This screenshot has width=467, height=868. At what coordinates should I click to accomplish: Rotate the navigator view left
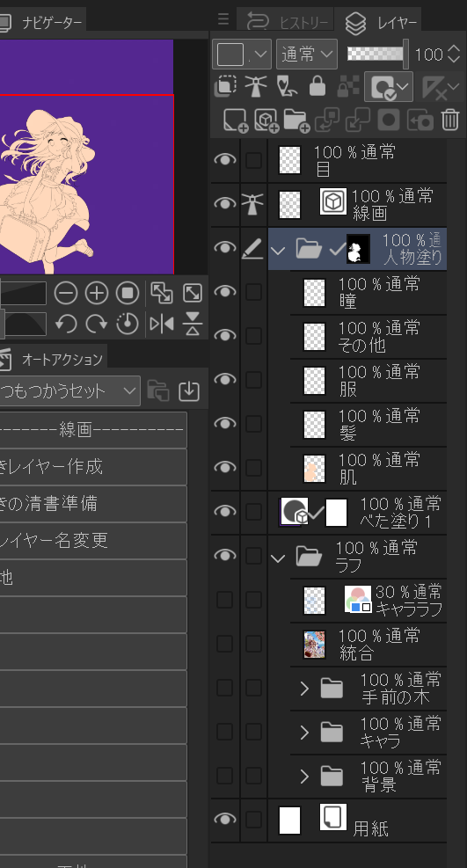click(66, 324)
